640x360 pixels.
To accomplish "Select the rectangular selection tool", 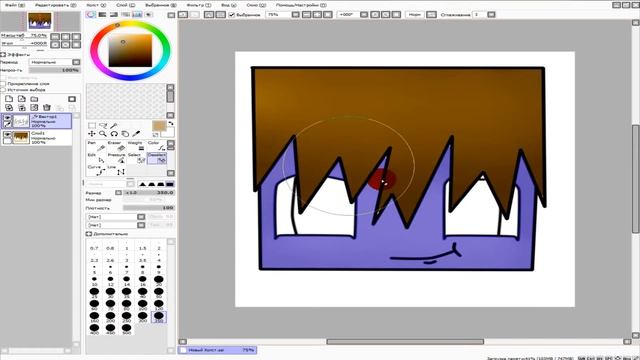I will pos(92,126).
